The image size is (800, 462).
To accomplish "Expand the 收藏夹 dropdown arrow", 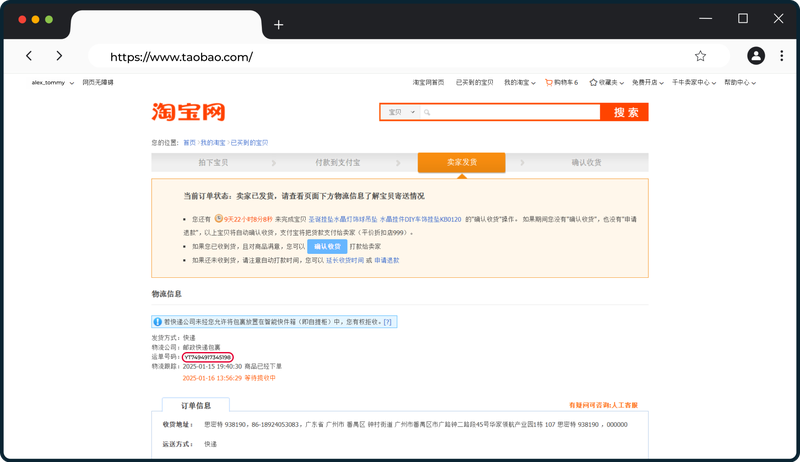I will click(621, 83).
